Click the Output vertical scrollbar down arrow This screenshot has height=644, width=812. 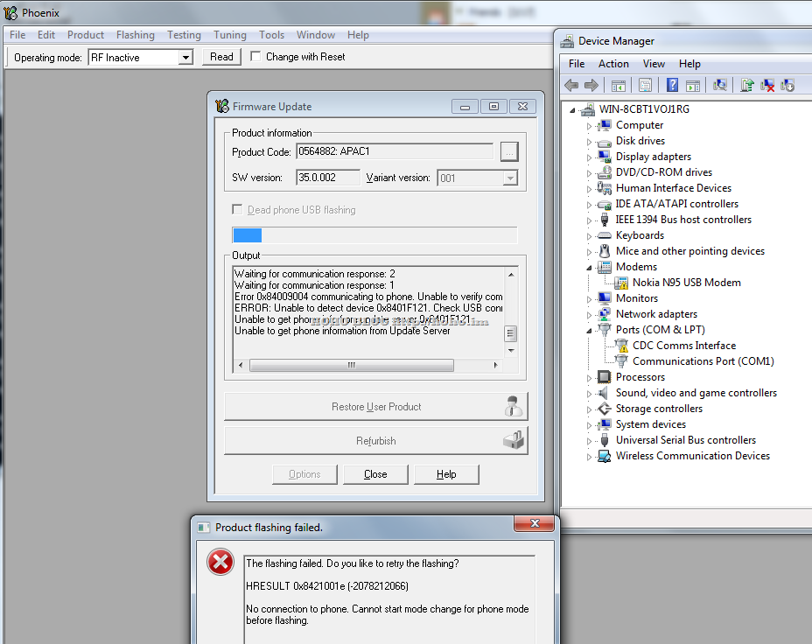point(511,351)
